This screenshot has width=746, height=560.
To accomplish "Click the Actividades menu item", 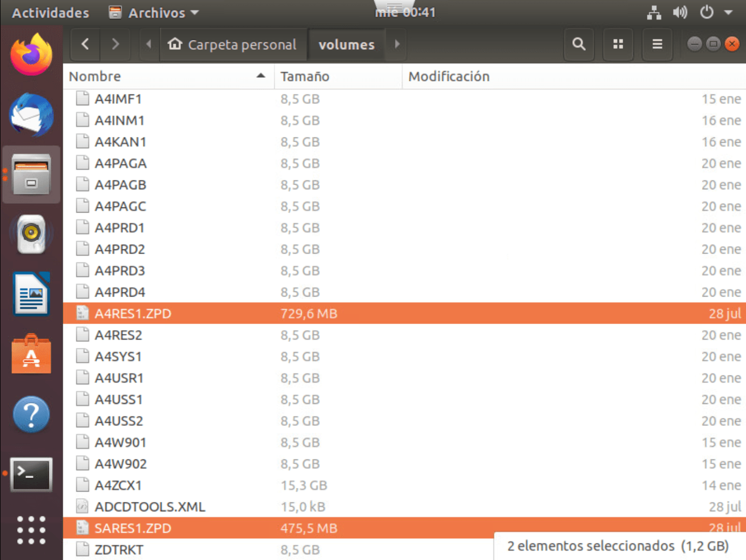I will pos(50,12).
